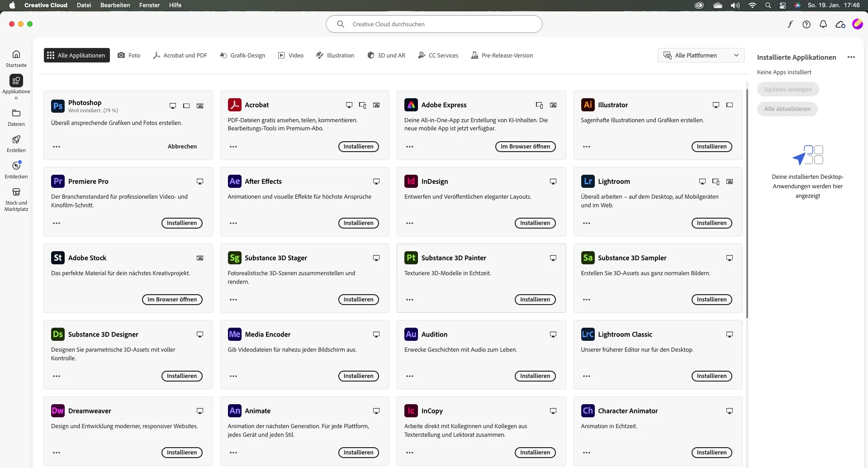Open more options for Installierte Applikationen
The height and width of the screenshot is (468, 868).
(x=851, y=57)
